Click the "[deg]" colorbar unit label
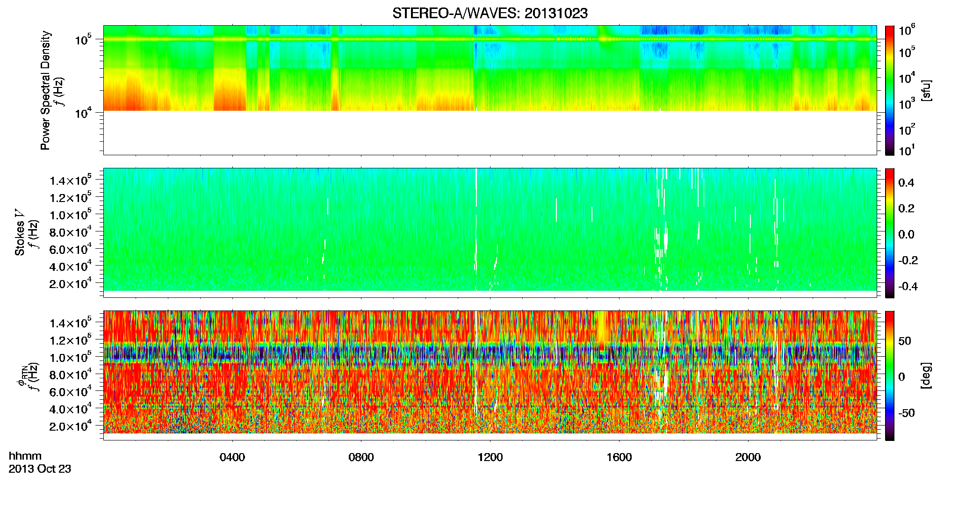Screen dimensions: 980x505 927,375
